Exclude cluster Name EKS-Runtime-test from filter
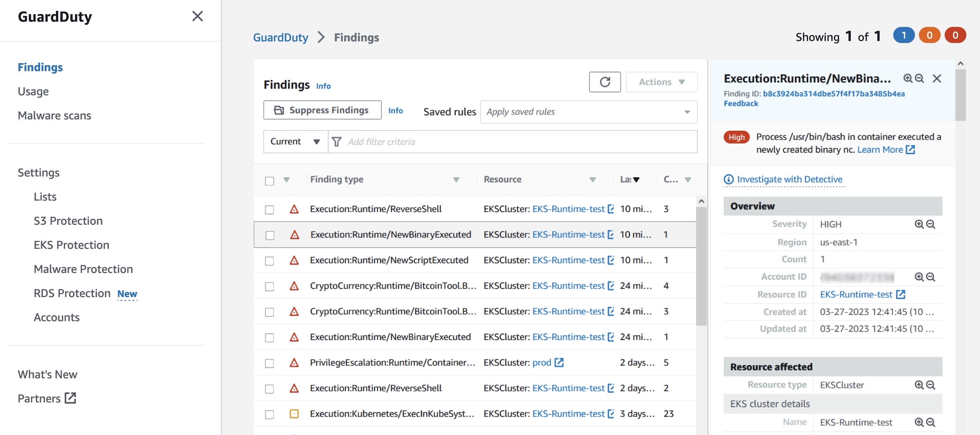 point(931,423)
